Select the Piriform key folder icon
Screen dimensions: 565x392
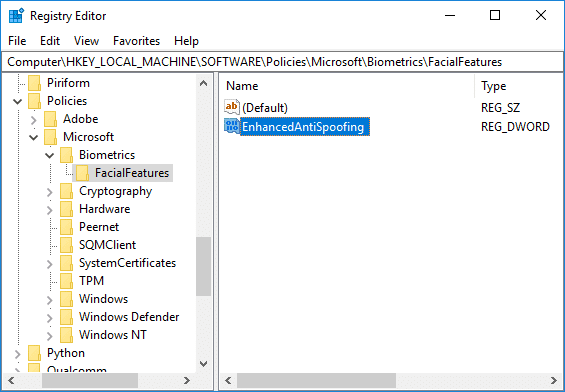[x=35, y=83]
